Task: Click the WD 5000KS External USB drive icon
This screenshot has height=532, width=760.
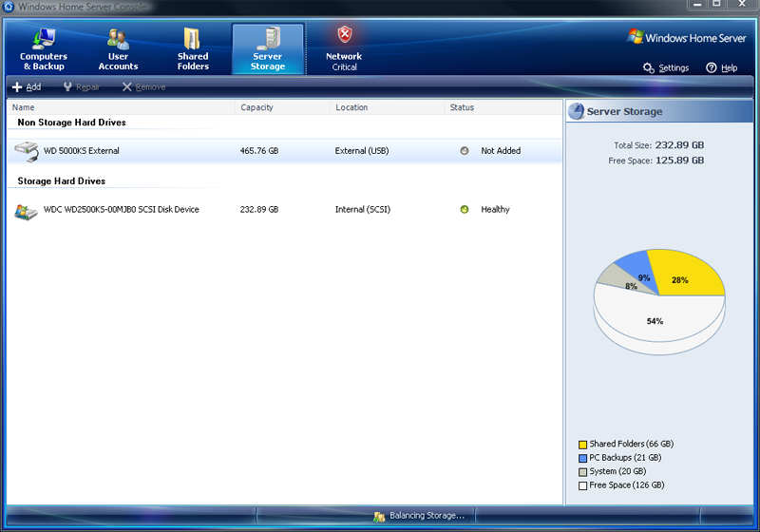Action: [27, 151]
